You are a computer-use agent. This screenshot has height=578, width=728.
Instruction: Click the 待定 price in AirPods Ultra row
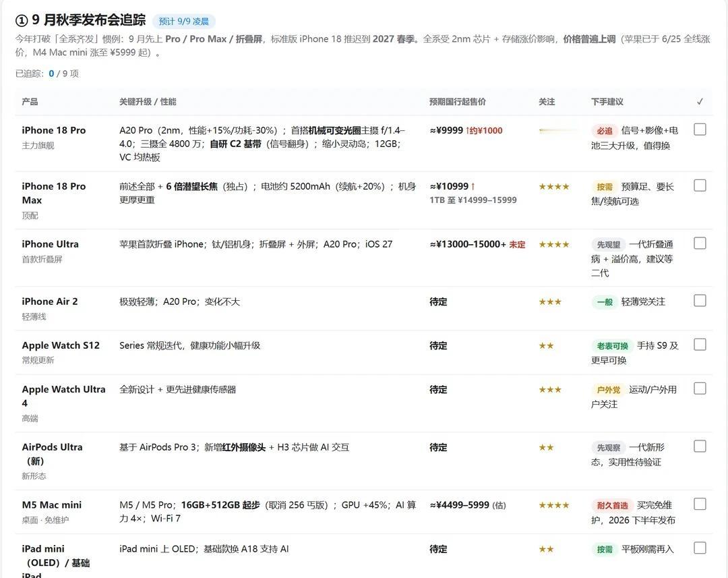(x=438, y=447)
